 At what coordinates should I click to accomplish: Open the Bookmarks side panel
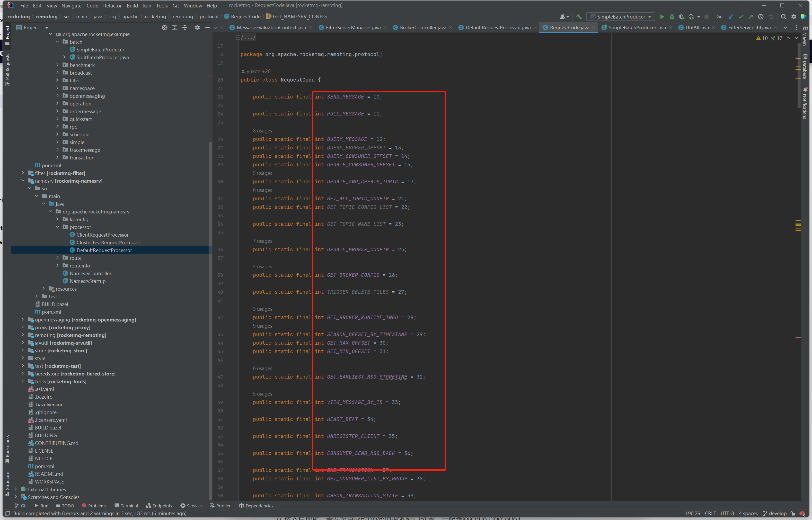(7, 449)
